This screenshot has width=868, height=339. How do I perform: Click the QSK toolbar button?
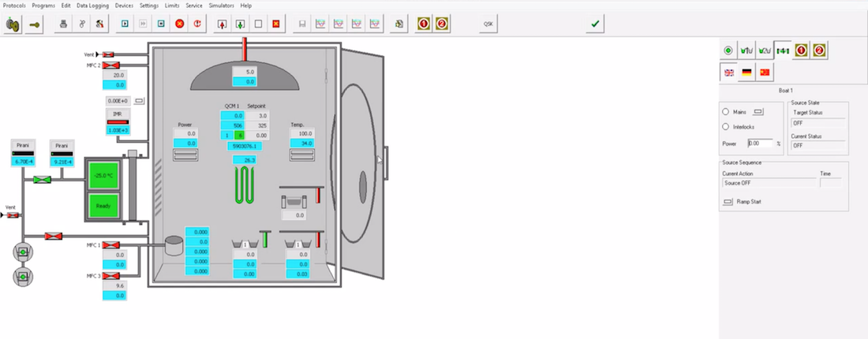(489, 24)
